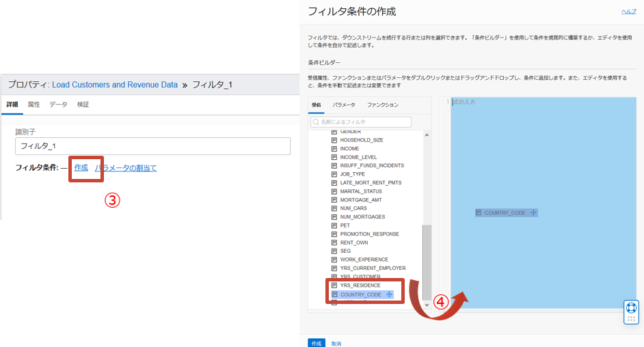Click the blue 作成 button at dialog bottom
The image size is (644, 347).
tap(317, 343)
